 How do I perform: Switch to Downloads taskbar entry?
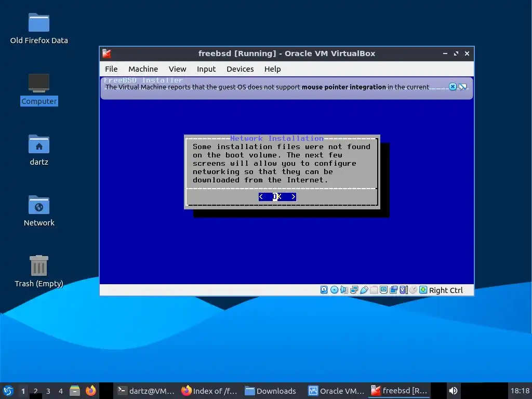pyautogui.click(x=270, y=391)
